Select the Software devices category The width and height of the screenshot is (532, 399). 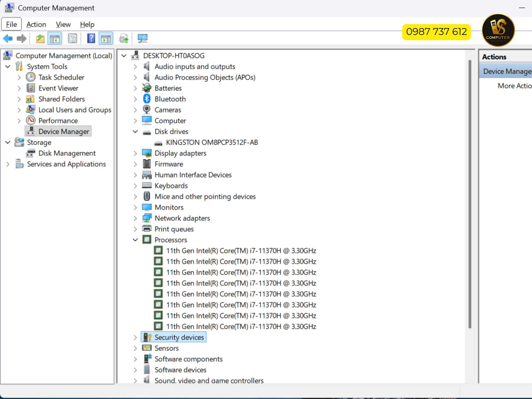180,370
